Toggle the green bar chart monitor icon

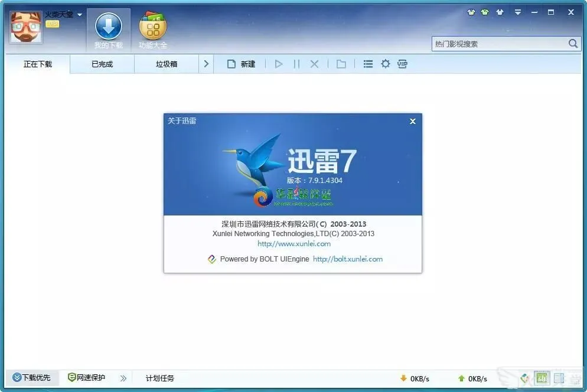click(x=542, y=378)
